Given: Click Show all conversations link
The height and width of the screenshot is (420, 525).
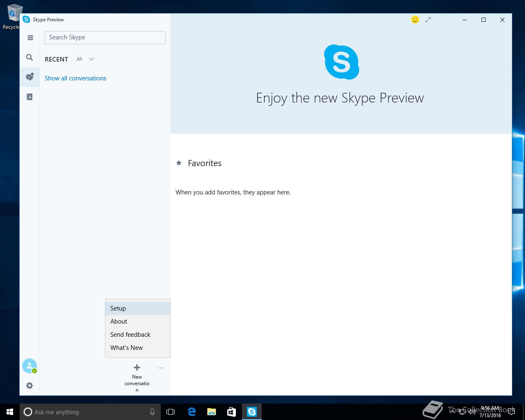Looking at the screenshot, I should [x=75, y=78].
